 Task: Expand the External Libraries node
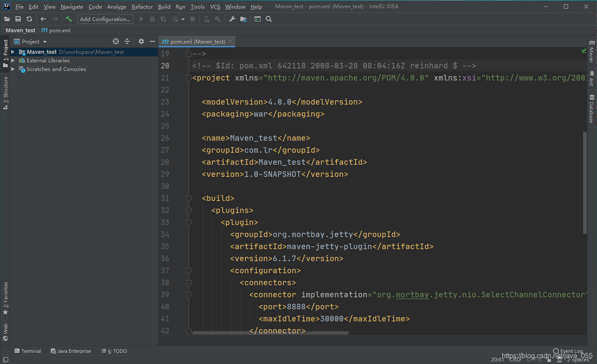tap(13, 60)
